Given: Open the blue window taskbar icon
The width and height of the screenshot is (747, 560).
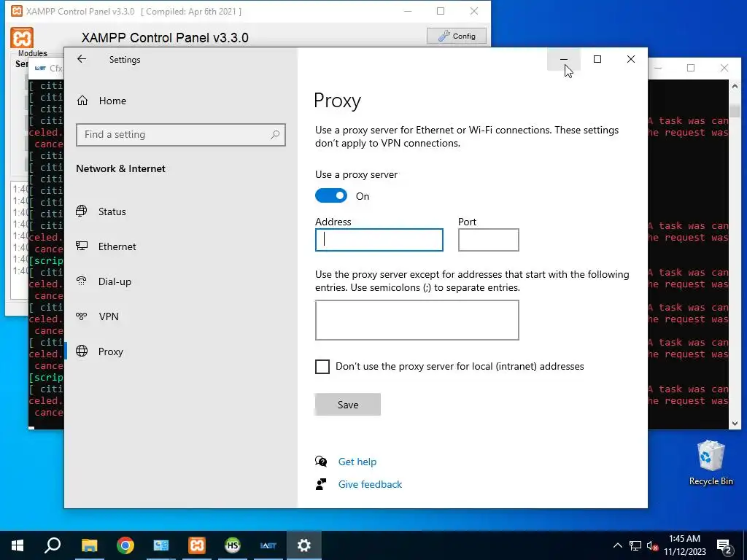Looking at the screenshot, I should 161,545.
